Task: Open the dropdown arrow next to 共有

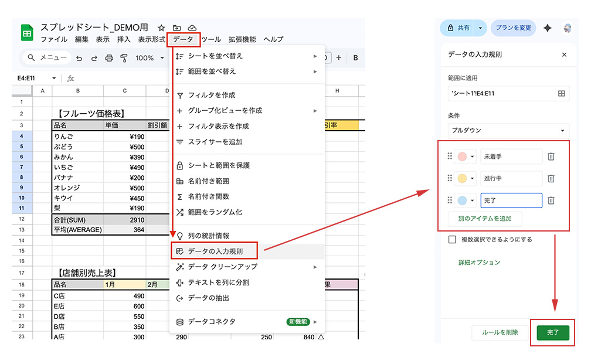Action: click(x=481, y=28)
